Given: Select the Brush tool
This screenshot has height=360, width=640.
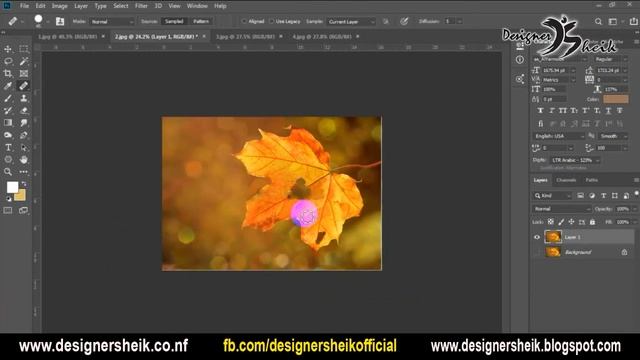Looking at the screenshot, I should click(x=8, y=98).
